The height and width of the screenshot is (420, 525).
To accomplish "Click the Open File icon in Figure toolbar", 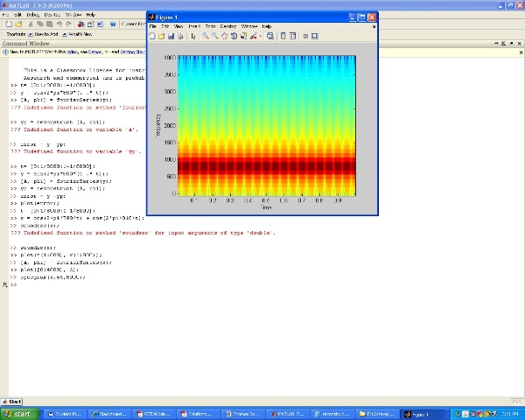I will click(161, 36).
